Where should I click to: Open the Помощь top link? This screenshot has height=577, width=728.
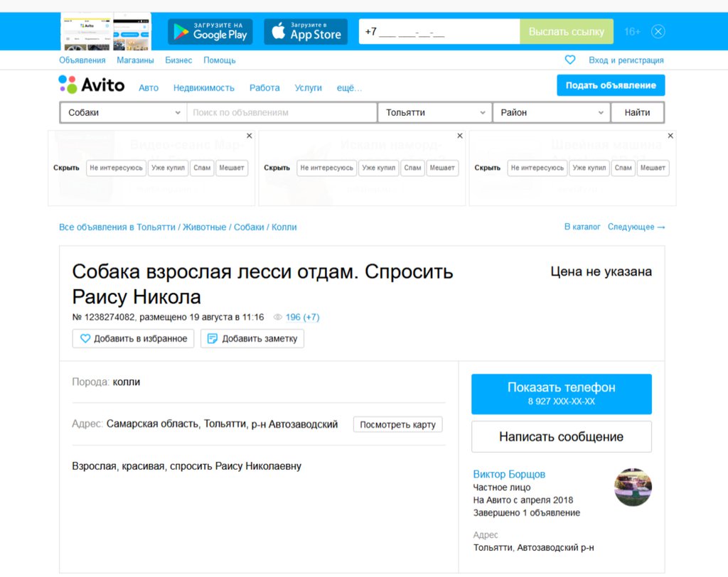(220, 60)
